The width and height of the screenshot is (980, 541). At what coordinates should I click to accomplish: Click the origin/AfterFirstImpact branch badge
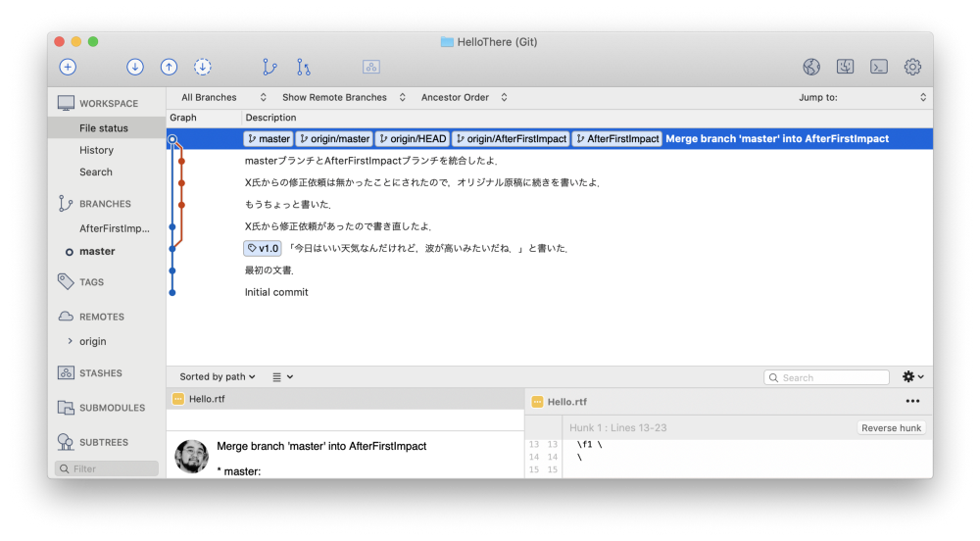click(x=511, y=139)
